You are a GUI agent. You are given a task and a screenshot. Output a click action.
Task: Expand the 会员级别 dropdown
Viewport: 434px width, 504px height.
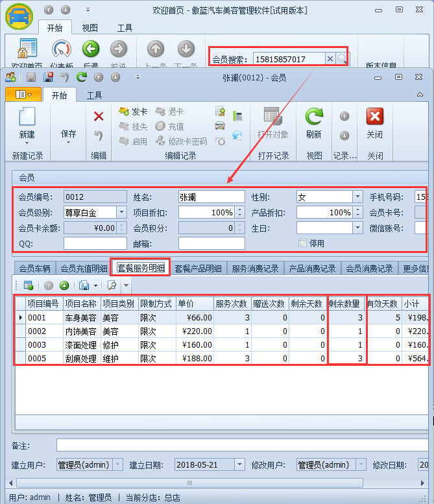121,212
